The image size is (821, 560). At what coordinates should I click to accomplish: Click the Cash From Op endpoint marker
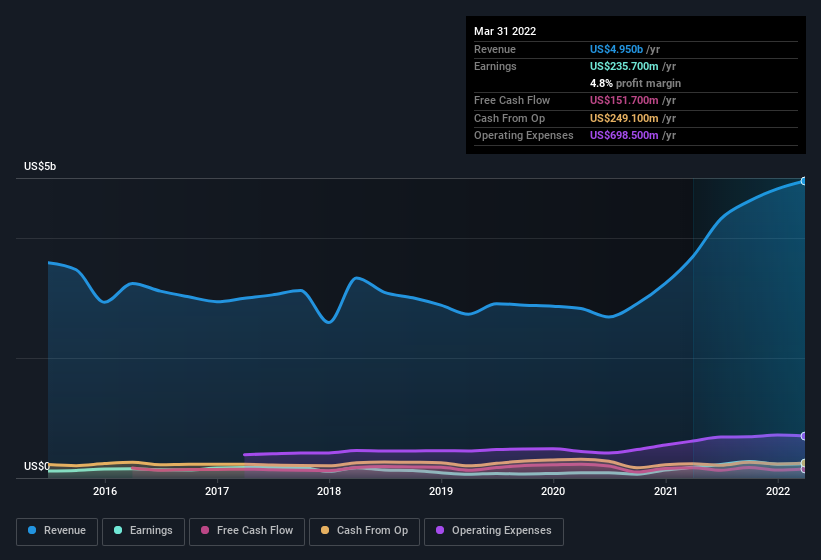804,463
